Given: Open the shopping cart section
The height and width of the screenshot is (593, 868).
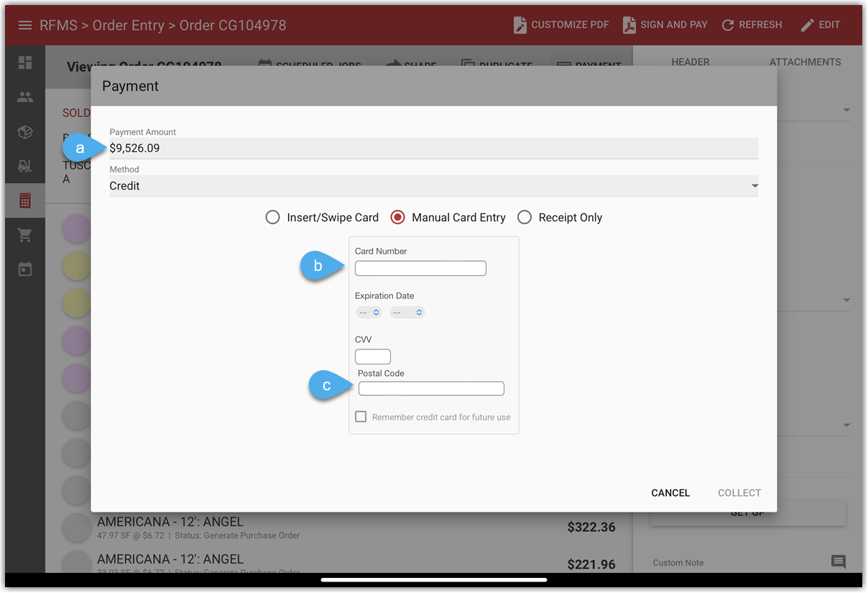Looking at the screenshot, I should coord(24,234).
